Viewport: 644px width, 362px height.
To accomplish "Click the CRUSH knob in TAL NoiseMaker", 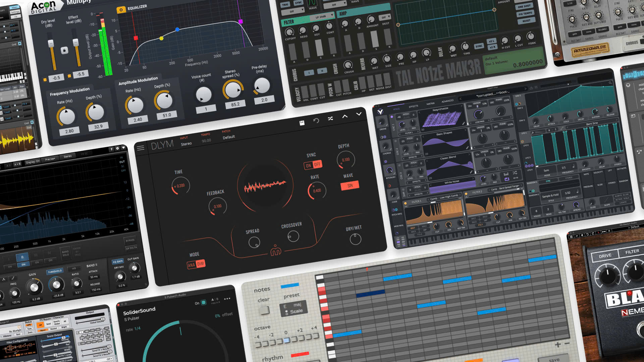I will tap(348, 64).
